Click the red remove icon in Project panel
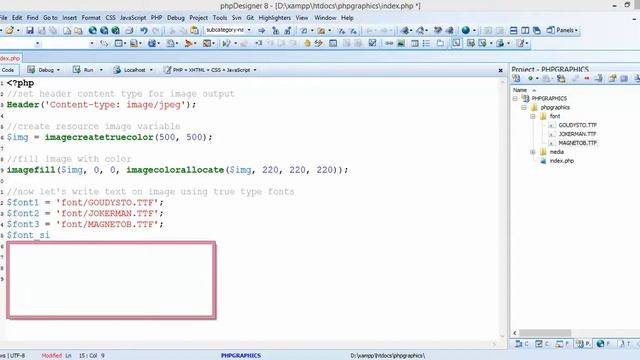Viewport: 640px width, 360px height. tap(587, 78)
